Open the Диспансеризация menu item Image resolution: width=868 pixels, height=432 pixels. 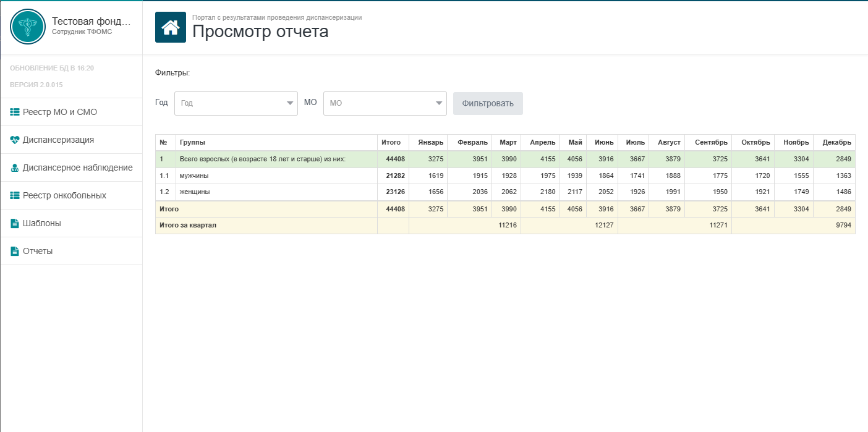[71, 140]
